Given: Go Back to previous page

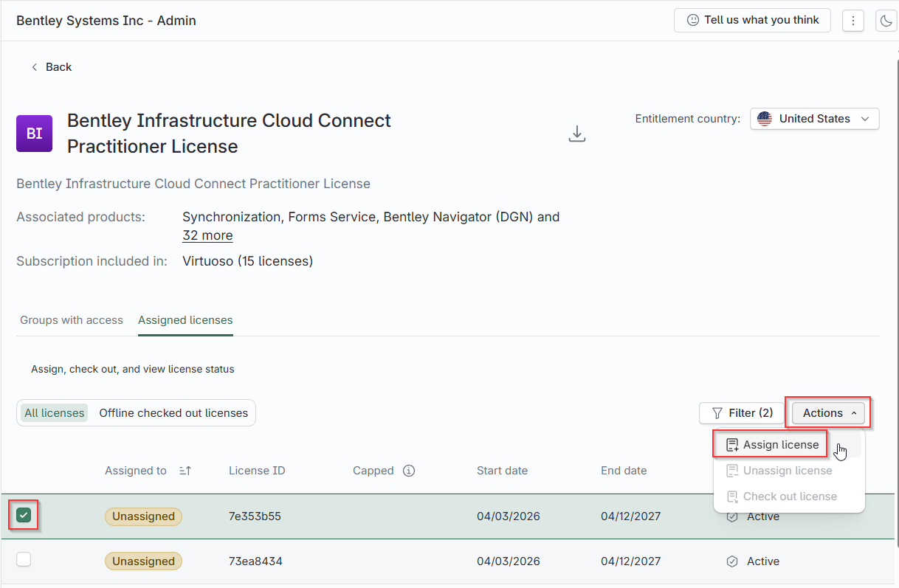Looking at the screenshot, I should point(51,67).
